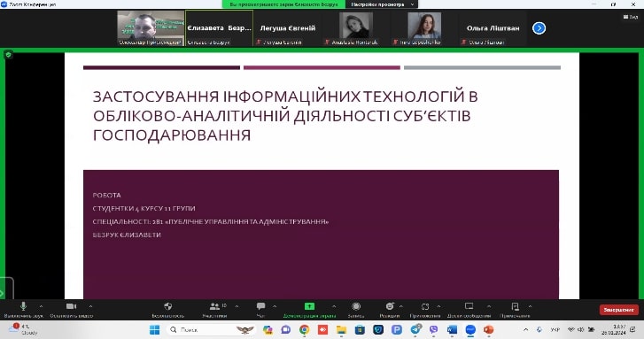Open the purple chat app in taskbar

[x=286, y=329]
